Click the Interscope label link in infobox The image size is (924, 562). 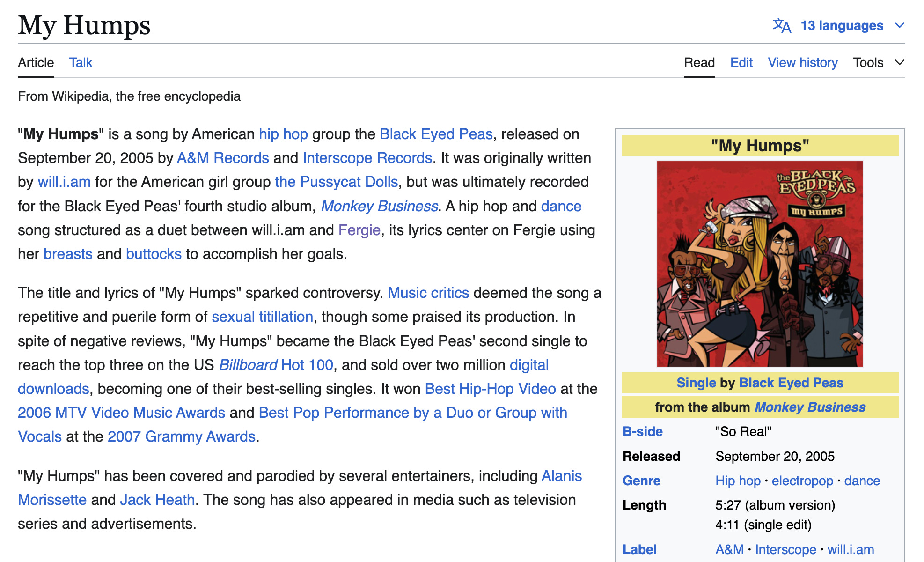pos(785,549)
